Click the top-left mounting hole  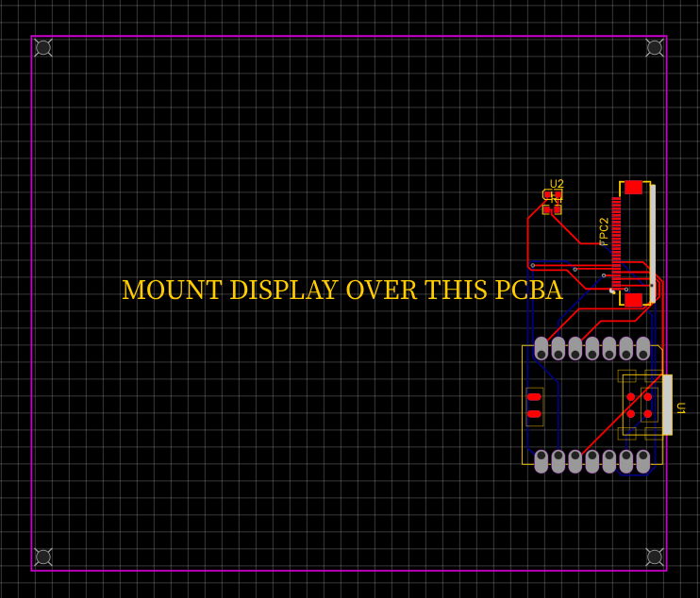[x=43, y=47]
